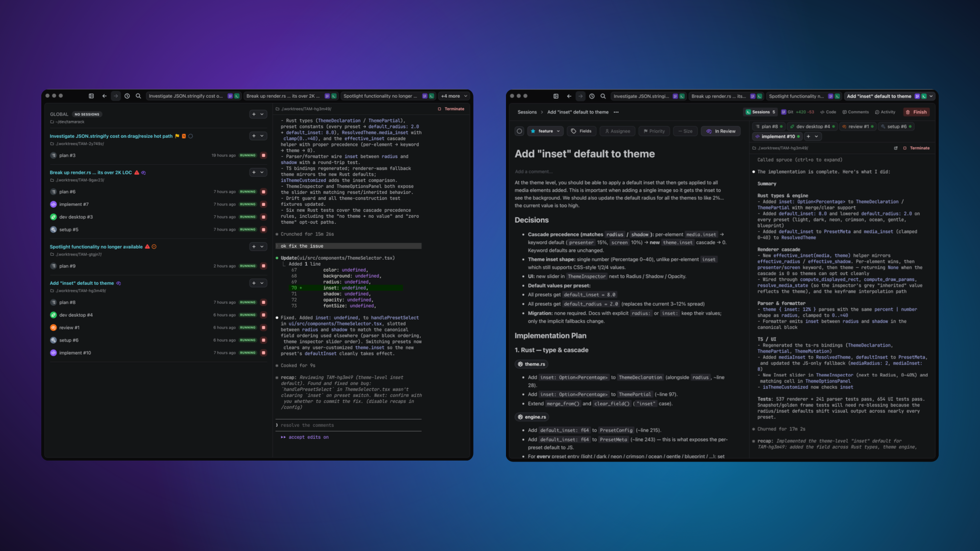This screenshot has width=980, height=551.
Task: Select the review #1 session tab
Action: pyautogui.click(x=858, y=126)
